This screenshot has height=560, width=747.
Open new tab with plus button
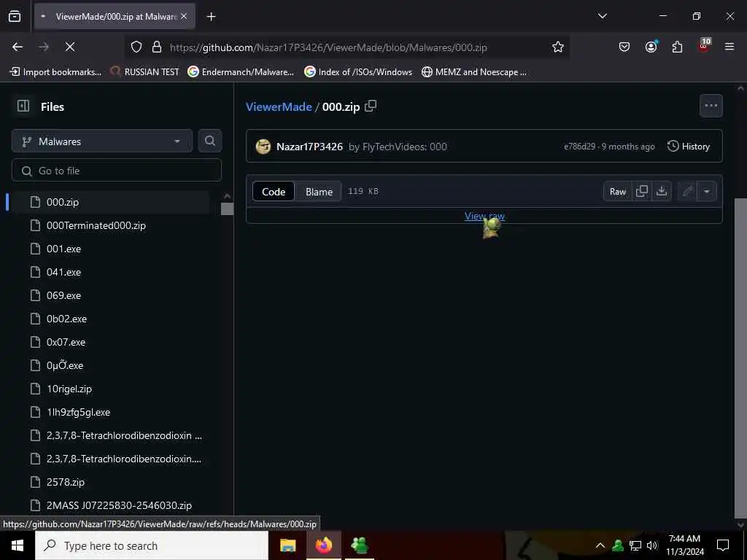coord(211,17)
